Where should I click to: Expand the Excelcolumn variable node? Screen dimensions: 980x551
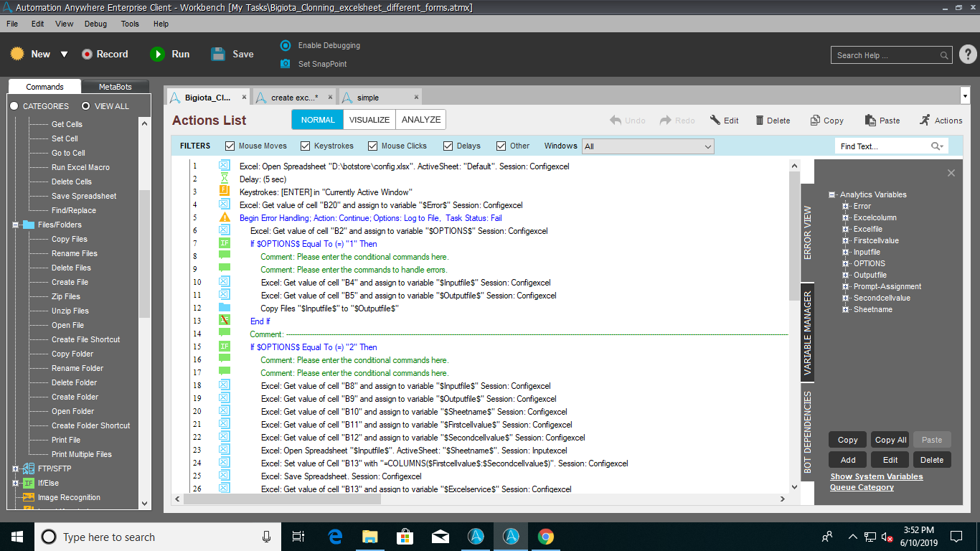(x=846, y=217)
